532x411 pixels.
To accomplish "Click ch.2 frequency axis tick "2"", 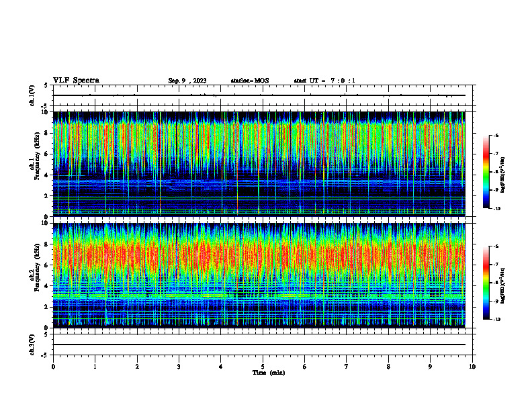I will [47, 307].
